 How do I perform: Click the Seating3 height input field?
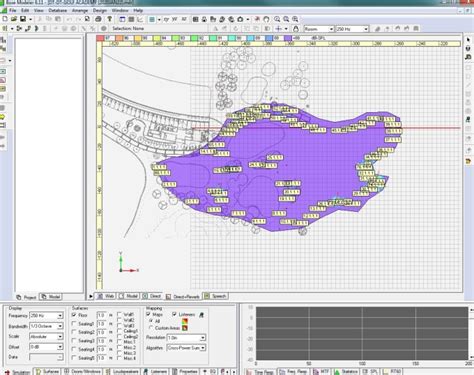pyautogui.click(x=101, y=341)
